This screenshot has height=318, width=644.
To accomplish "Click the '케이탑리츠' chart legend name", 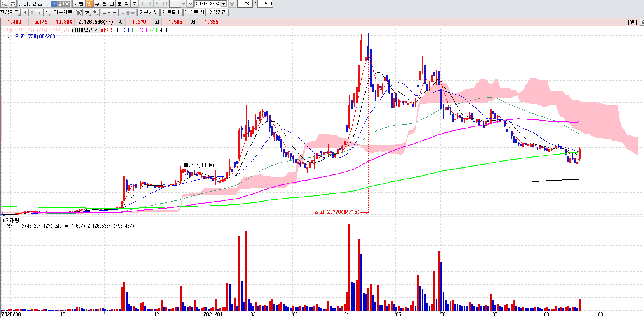I will (x=86, y=30).
